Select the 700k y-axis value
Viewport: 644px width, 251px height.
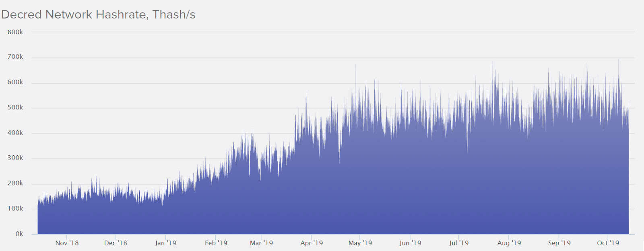[15, 57]
